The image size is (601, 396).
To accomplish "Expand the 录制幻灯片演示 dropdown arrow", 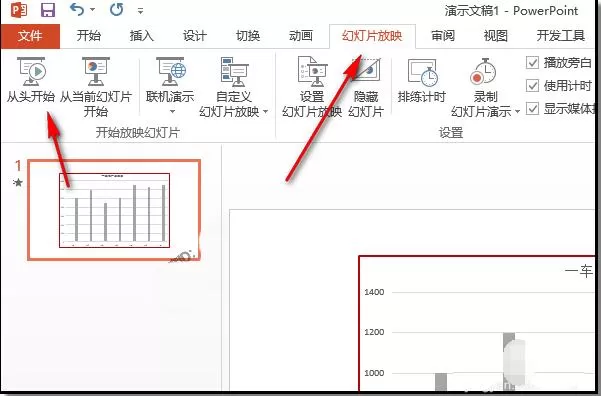I will [517, 112].
